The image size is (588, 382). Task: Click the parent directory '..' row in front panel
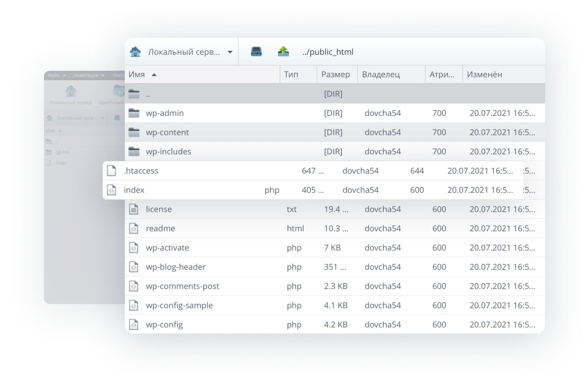148,94
